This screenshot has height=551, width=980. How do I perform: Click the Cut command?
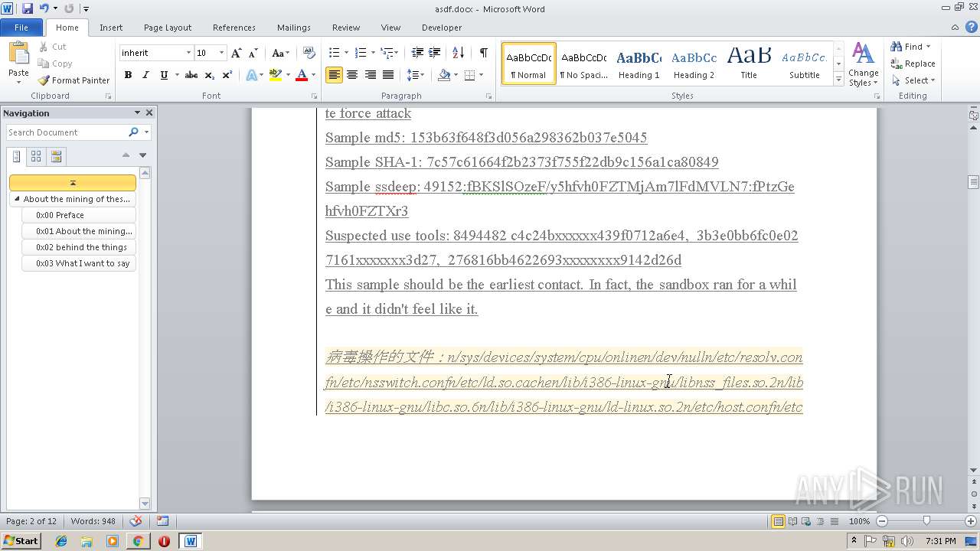pos(52,47)
